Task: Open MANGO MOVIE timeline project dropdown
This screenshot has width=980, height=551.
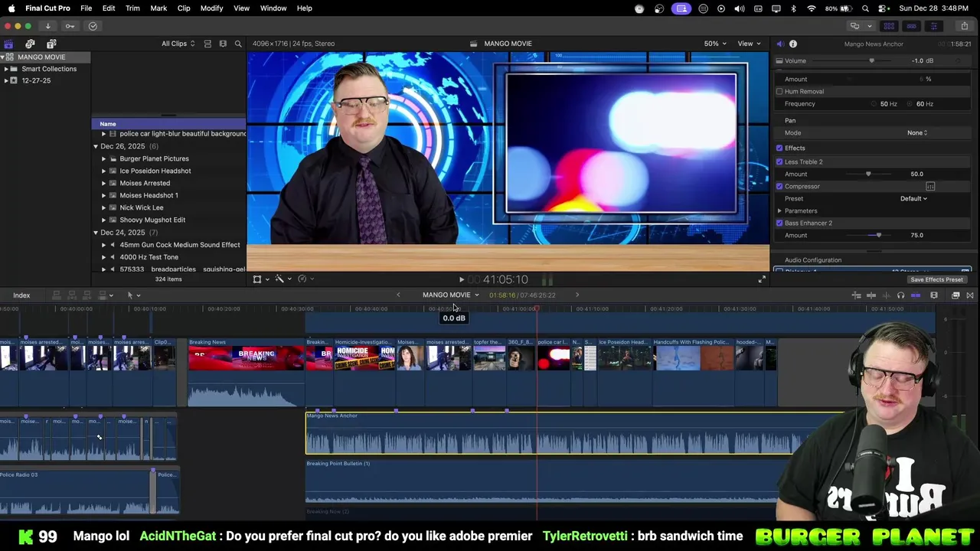Action: point(450,295)
